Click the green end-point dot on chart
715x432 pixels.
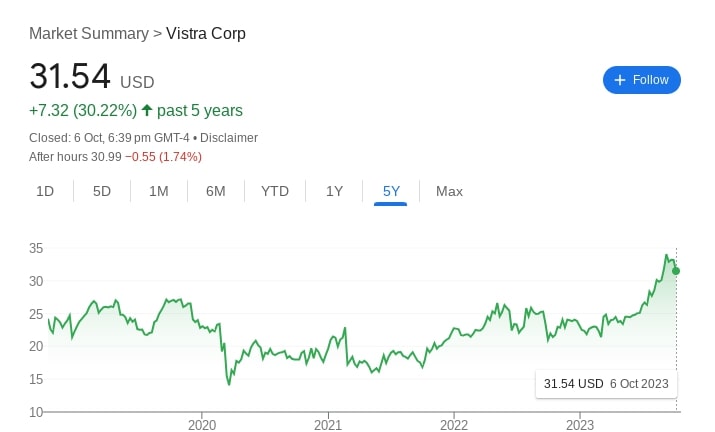coord(676,271)
